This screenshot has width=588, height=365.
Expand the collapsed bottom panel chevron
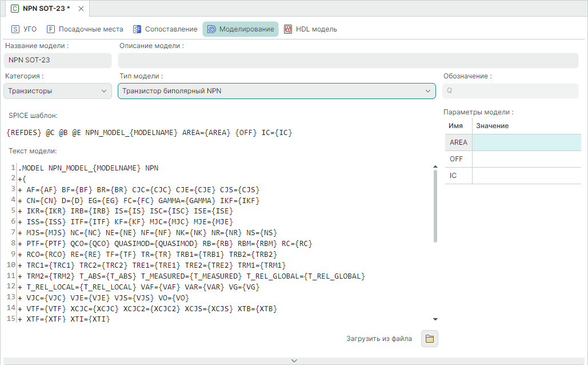(x=294, y=360)
